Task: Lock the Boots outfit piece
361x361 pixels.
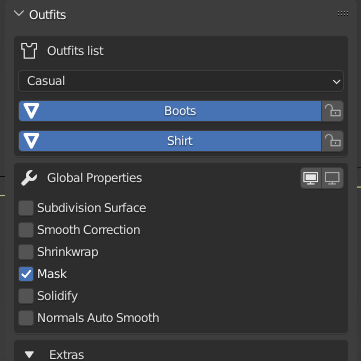Action: 332,111
